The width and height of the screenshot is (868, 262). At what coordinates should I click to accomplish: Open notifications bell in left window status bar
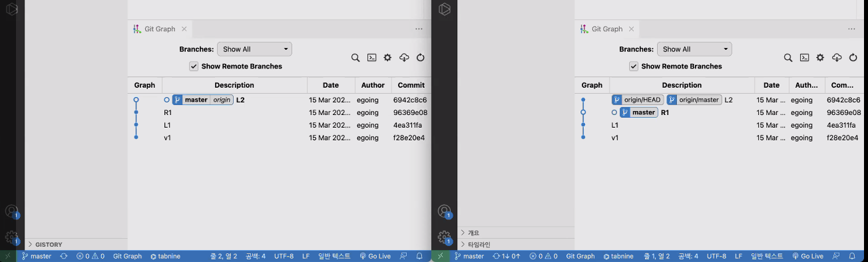tap(419, 256)
